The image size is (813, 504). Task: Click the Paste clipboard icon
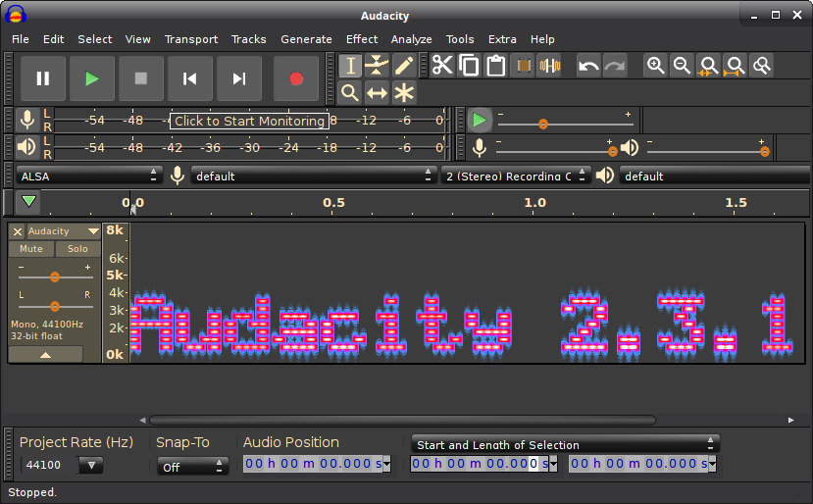coord(495,66)
